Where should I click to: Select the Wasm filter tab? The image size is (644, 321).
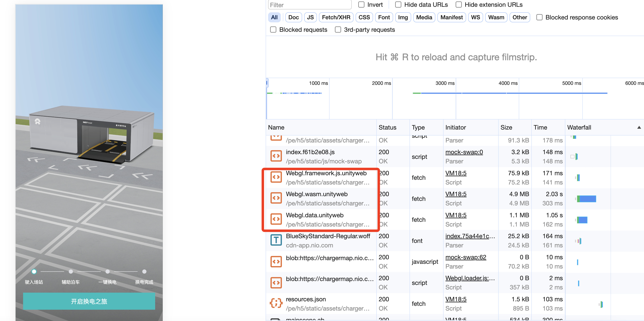point(496,17)
